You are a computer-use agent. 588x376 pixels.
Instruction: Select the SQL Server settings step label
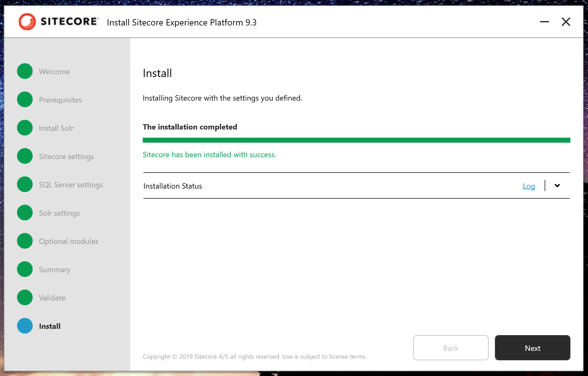point(71,185)
